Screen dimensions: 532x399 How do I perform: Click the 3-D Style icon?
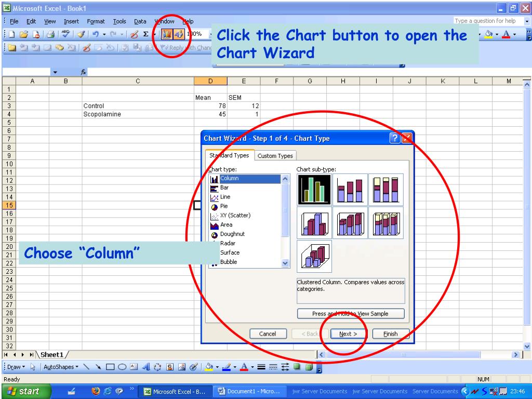click(x=309, y=367)
